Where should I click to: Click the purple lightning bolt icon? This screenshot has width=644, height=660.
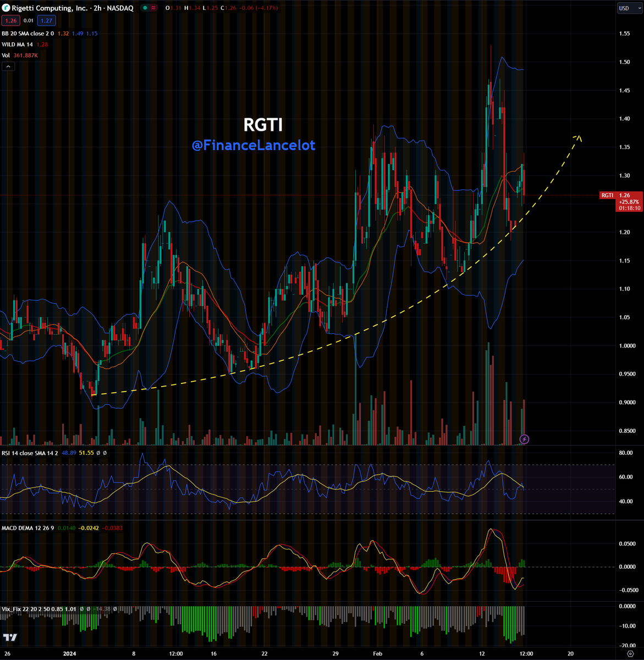coord(525,439)
